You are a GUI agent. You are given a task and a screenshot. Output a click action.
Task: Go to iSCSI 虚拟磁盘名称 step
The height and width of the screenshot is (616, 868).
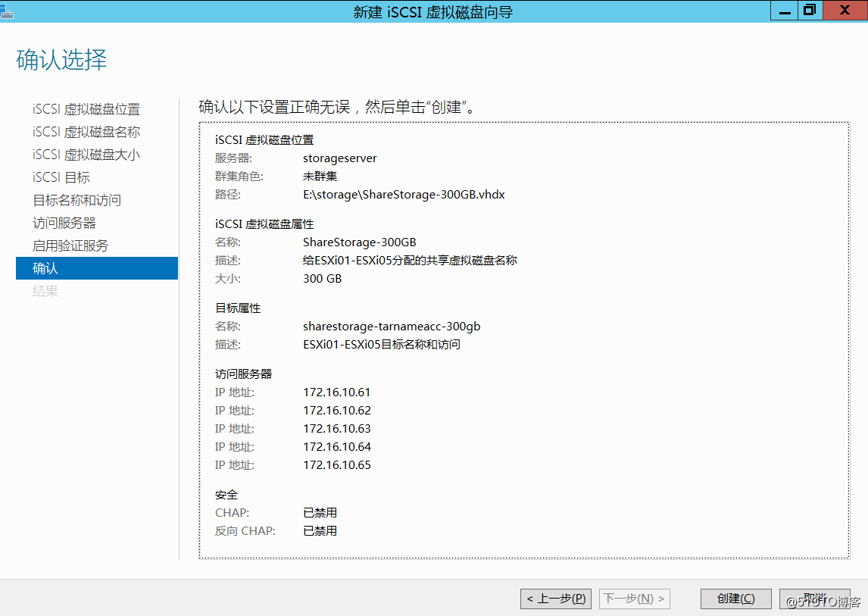point(86,132)
